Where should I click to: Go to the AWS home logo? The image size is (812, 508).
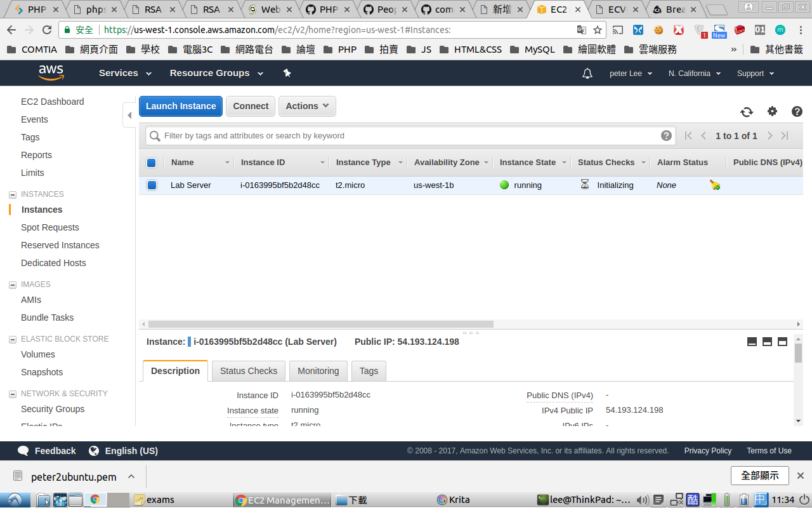[51, 73]
